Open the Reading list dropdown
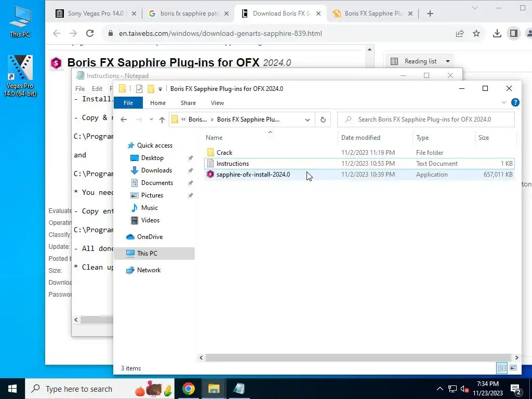 (420, 61)
